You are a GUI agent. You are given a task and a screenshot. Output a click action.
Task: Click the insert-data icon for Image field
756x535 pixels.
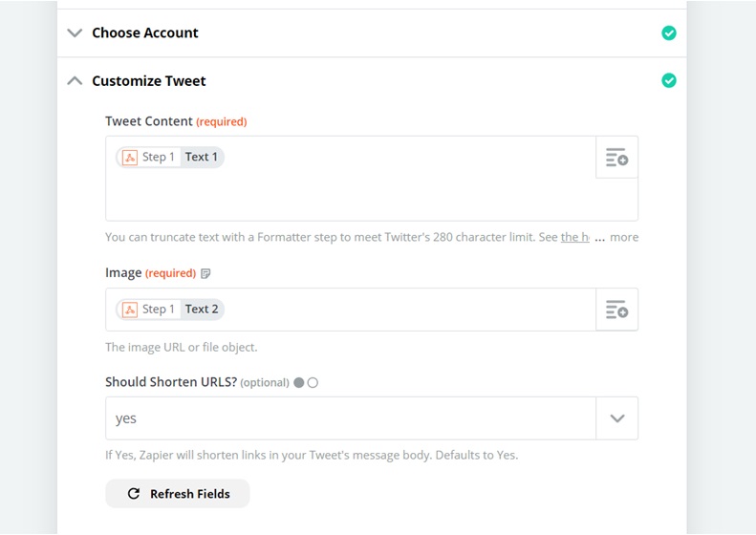coord(616,310)
